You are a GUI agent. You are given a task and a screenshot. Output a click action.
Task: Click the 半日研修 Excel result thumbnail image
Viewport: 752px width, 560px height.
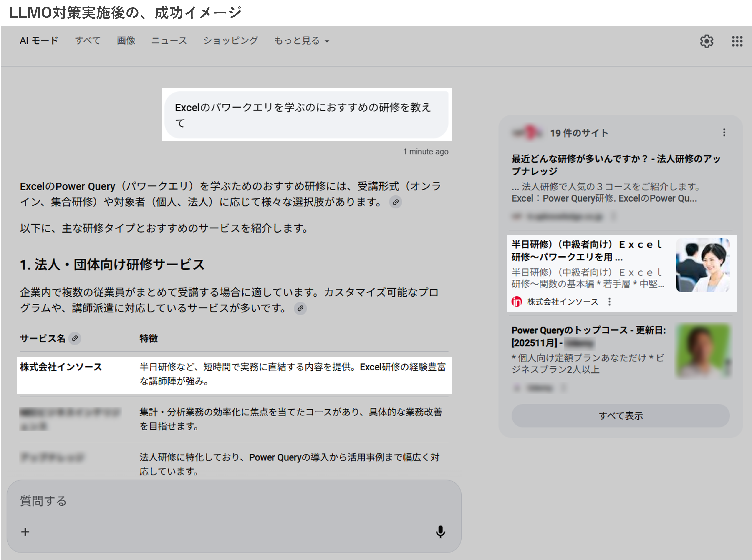click(x=702, y=265)
